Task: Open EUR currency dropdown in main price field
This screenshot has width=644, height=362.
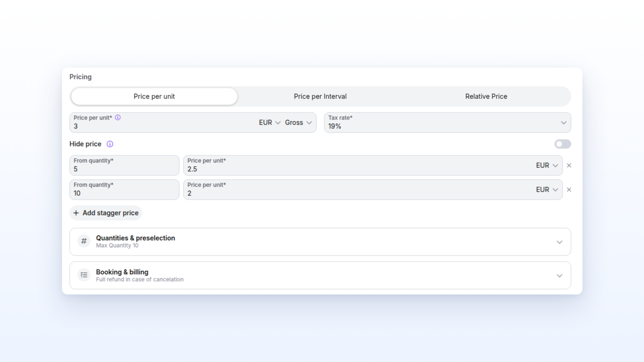Action: click(269, 123)
